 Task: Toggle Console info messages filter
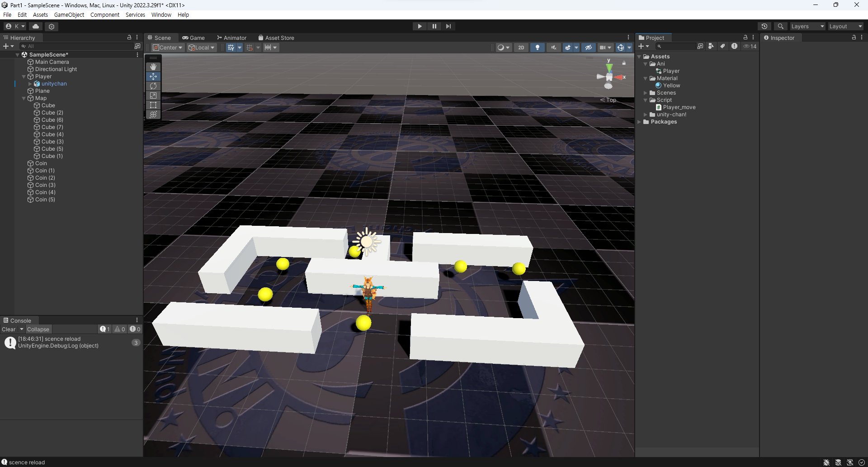pyautogui.click(x=105, y=329)
